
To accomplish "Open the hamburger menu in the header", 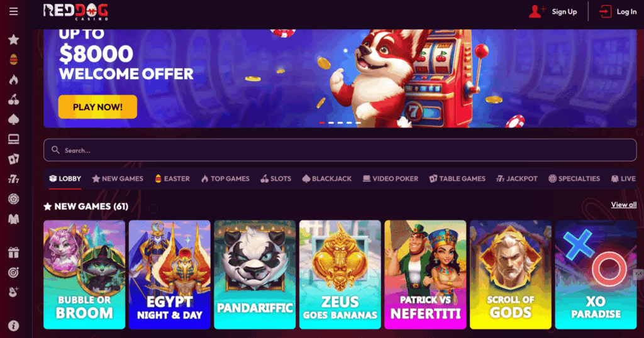I will 14,11.
